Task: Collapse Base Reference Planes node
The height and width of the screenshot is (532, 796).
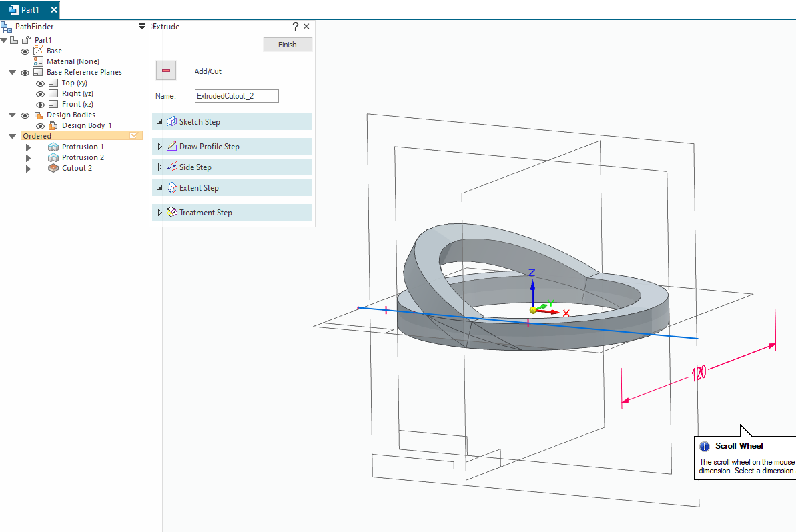Action: (x=13, y=72)
